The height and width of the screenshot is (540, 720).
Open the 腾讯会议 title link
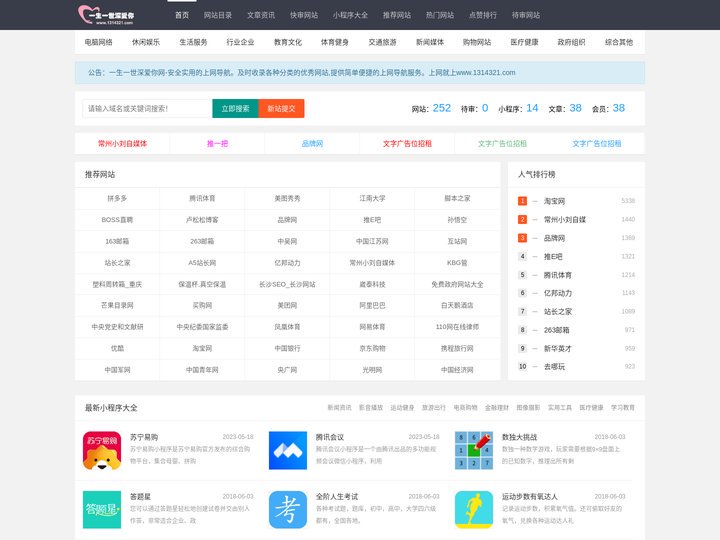pos(330,437)
